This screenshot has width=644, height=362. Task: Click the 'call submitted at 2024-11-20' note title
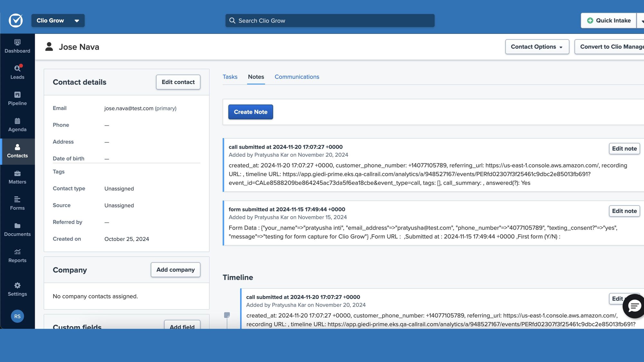286,147
